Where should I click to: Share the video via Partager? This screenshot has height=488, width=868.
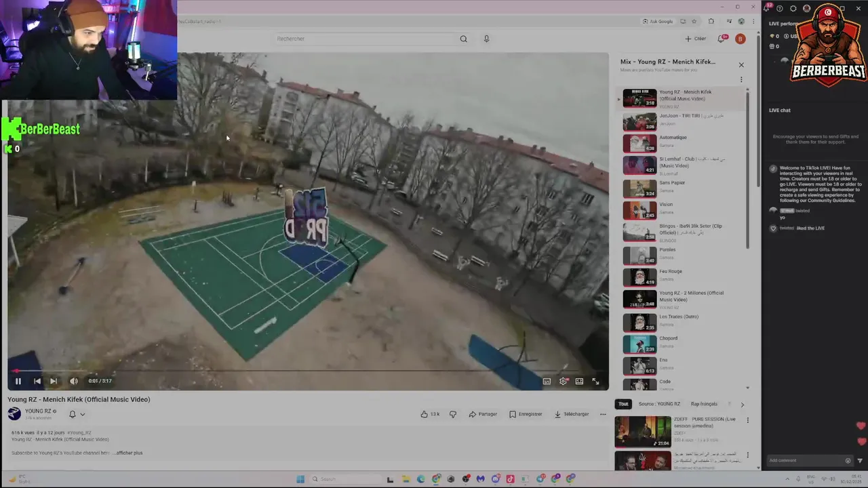coord(483,414)
